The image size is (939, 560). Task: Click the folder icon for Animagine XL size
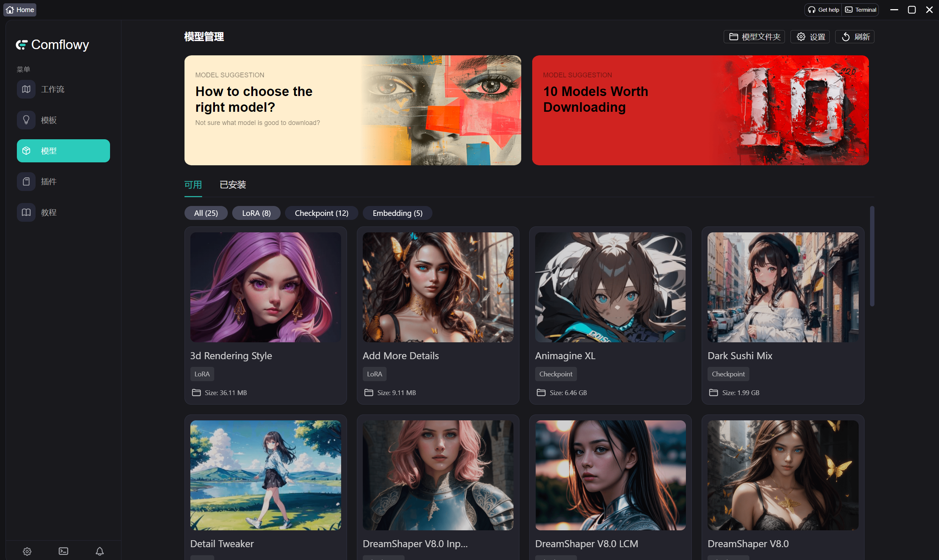coord(541,393)
